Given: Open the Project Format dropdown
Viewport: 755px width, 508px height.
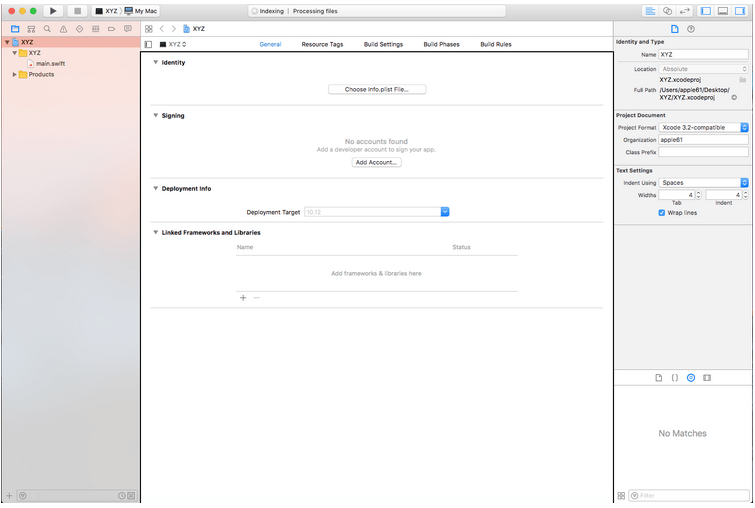Looking at the screenshot, I should 703,128.
